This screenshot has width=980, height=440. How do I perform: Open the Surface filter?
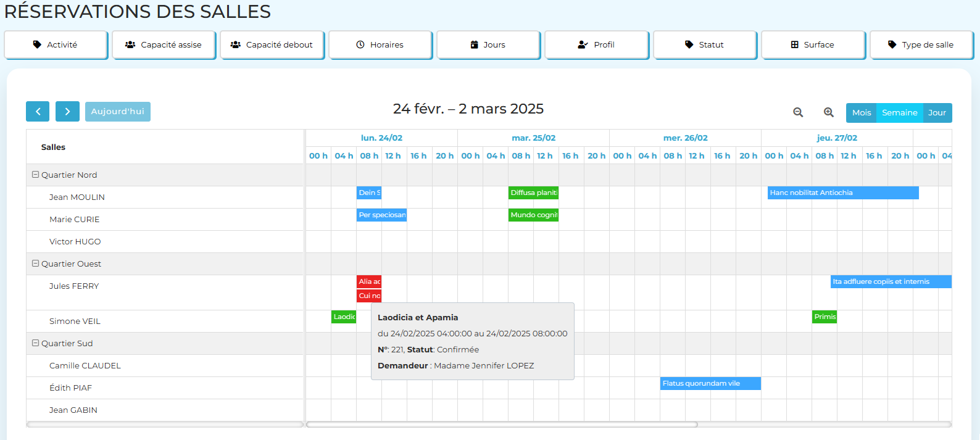tap(813, 45)
